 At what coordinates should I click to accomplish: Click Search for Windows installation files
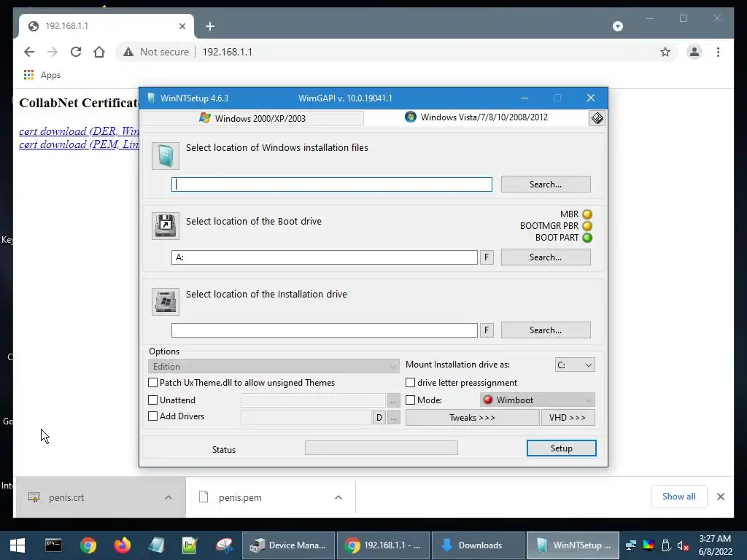(546, 184)
